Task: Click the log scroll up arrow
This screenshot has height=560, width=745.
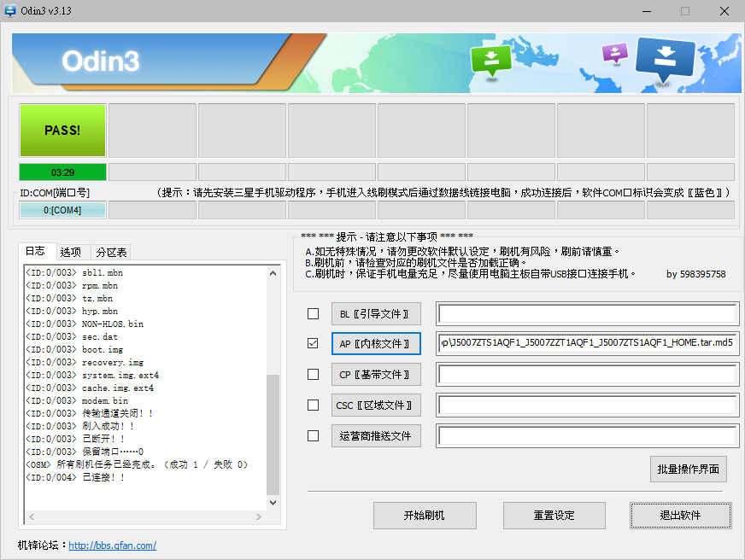Action: [273, 273]
